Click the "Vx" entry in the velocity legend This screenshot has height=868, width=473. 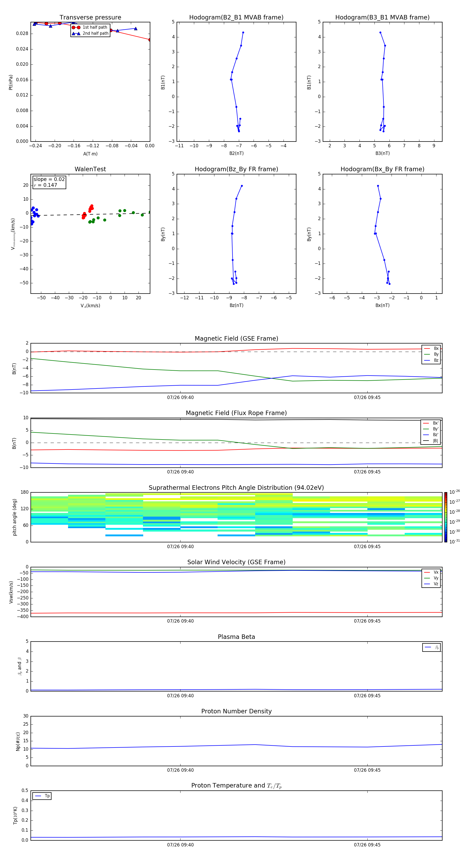(431, 572)
